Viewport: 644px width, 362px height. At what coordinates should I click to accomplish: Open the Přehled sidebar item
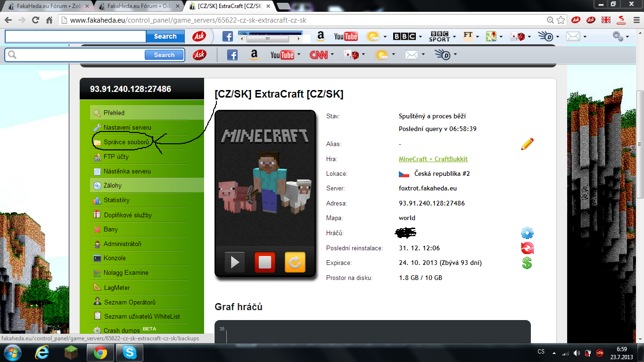pos(147,113)
